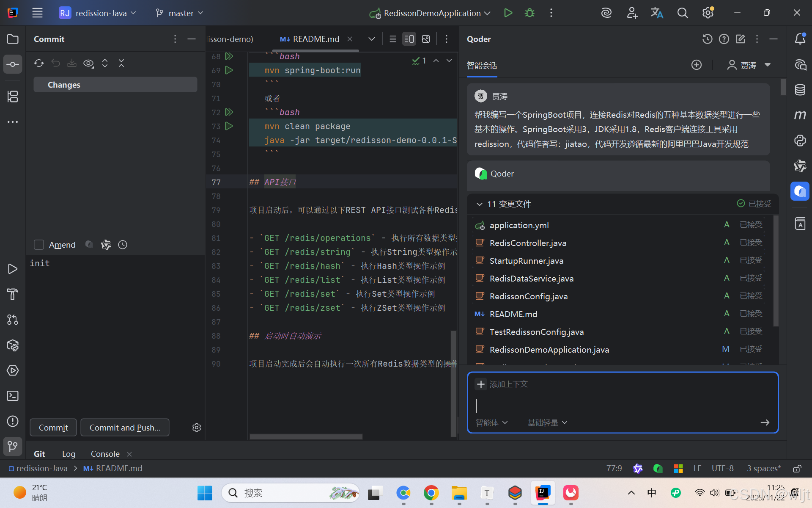Viewport: 812px width, 508px height.
Task: Run RedissonDemoApplication with the green run arrow
Action: pos(508,13)
